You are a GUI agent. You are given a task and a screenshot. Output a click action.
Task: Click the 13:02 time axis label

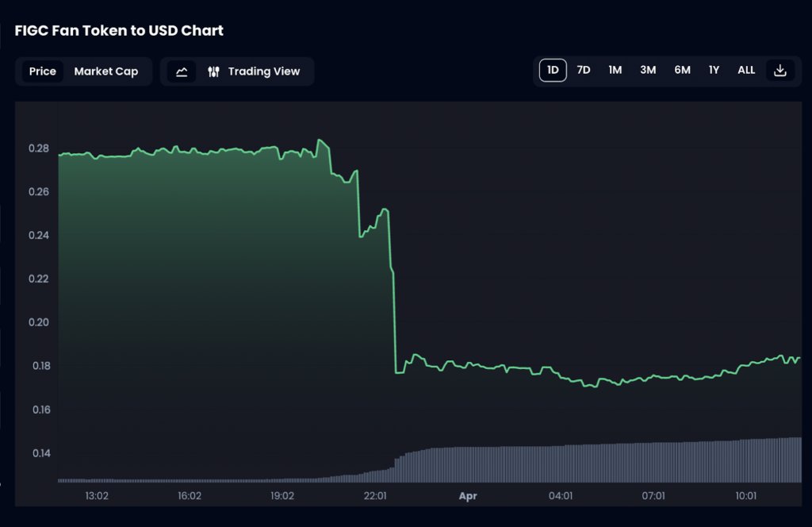pos(97,496)
